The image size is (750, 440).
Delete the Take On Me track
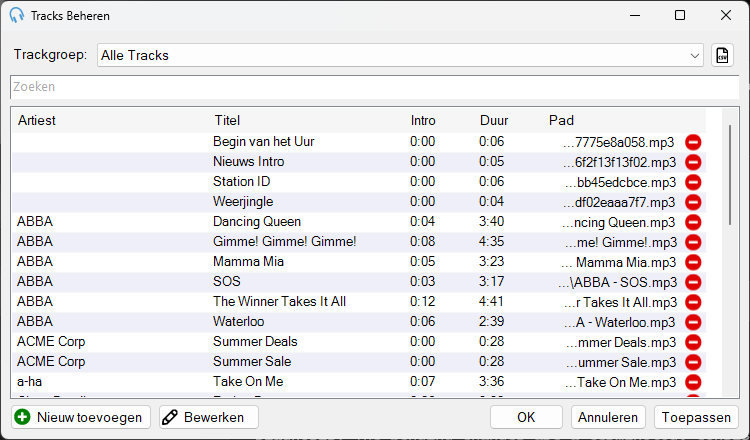693,382
